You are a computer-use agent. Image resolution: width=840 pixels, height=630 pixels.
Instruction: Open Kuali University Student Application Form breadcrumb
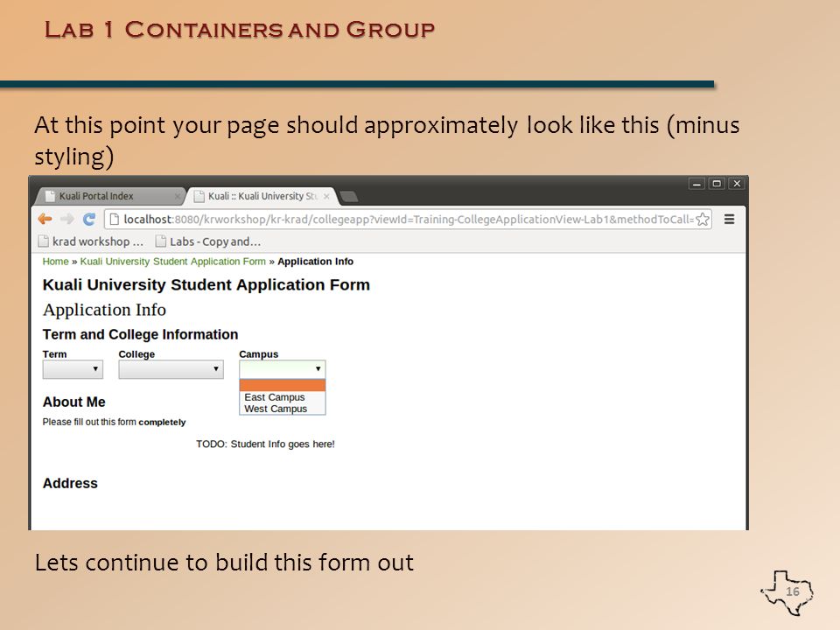click(x=173, y=262)
